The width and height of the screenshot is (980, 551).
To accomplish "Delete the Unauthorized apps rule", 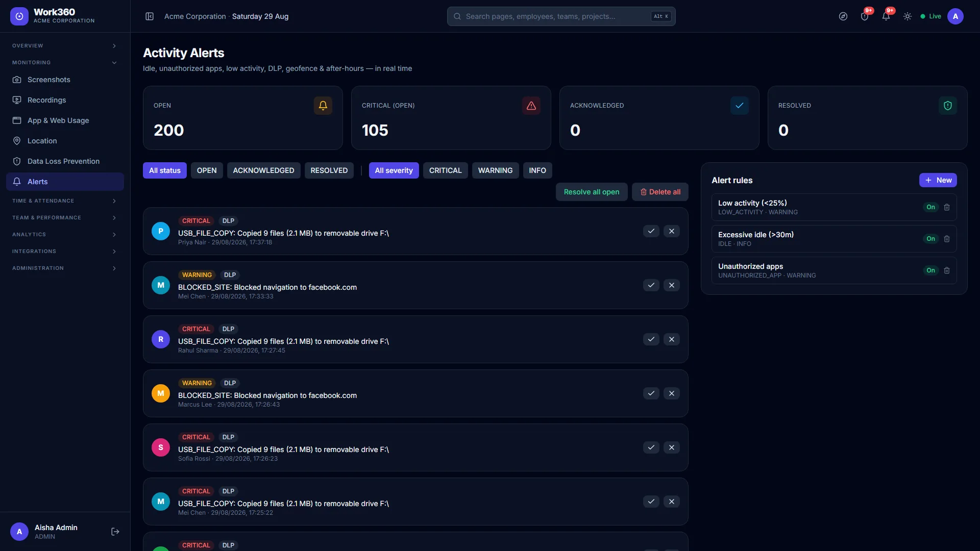I will click(x=947, y=270).
